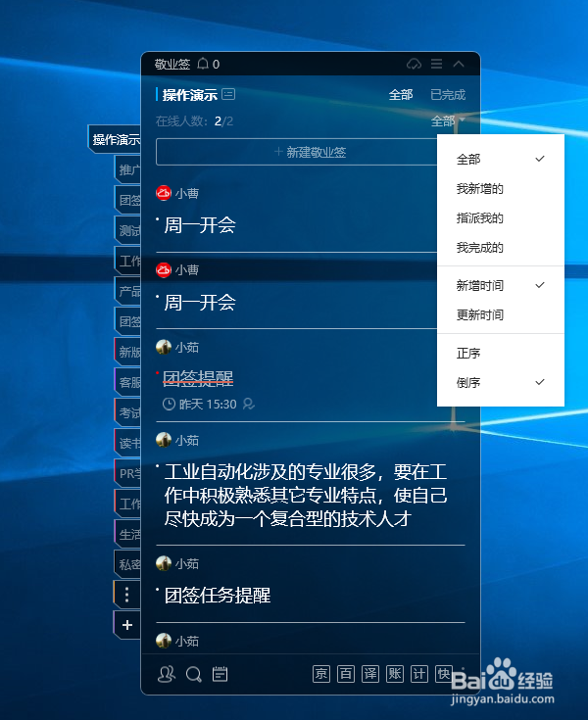Click the 在线人数 2/2 online count

coord(194,121)
